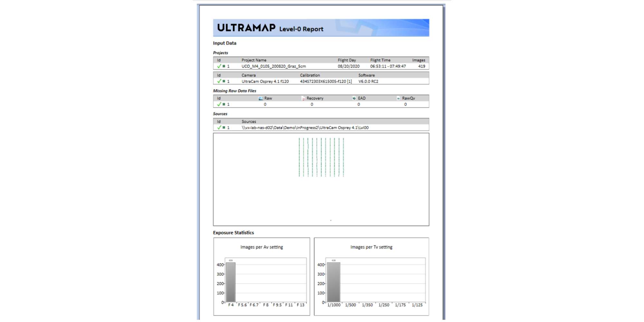Click the calibration value 434S72303X615005-f120
The height and width of the screenshot is (322, 644).
click(326, 81)
